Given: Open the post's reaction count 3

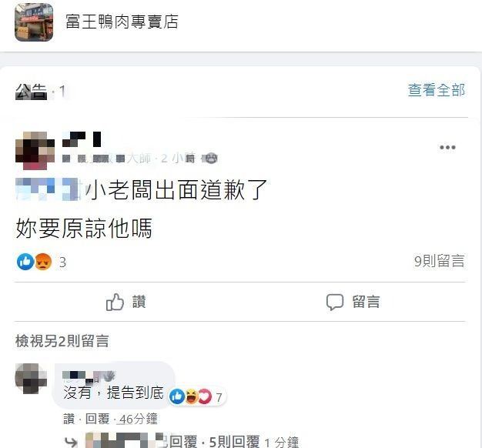Looking at the screenshot, I should tap(62, 262).
